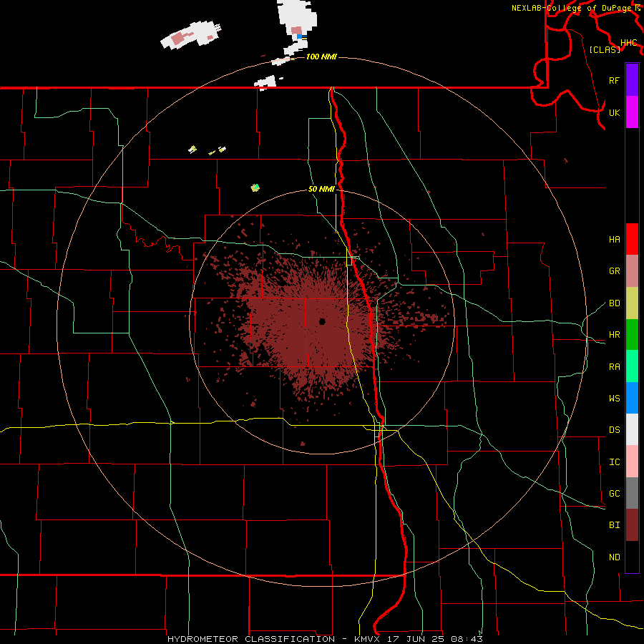
Task: Click the "GR" legend label
Action: click(614, 271)
